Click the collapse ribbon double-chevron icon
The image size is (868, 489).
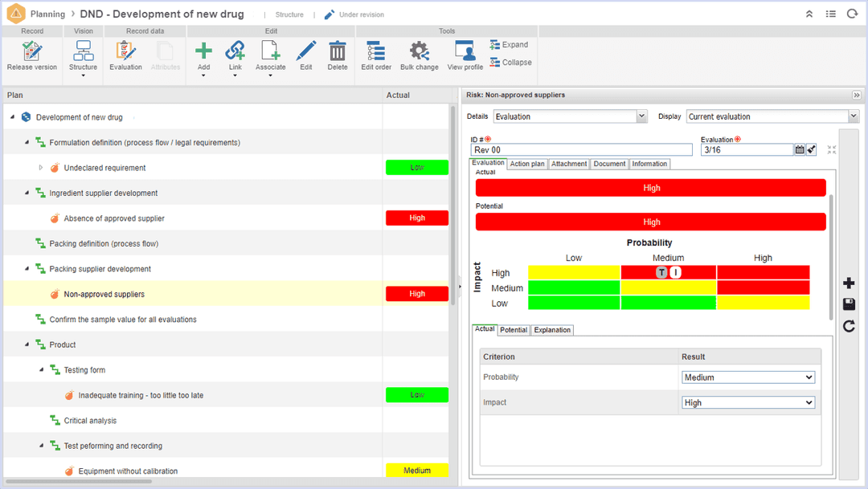(809, 14)
